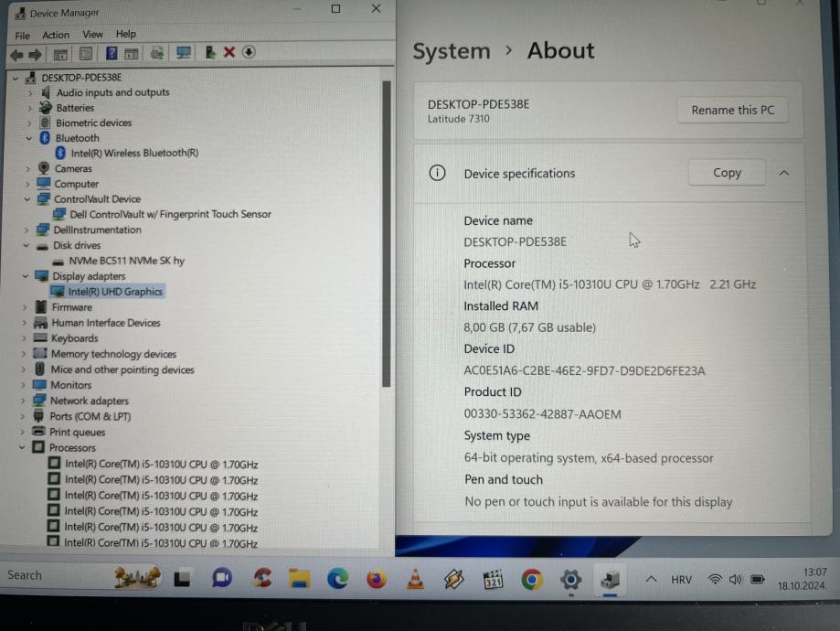The image size is (840, 631).
Task: Open Google Chrome from the taskbar
Action: 532,580
